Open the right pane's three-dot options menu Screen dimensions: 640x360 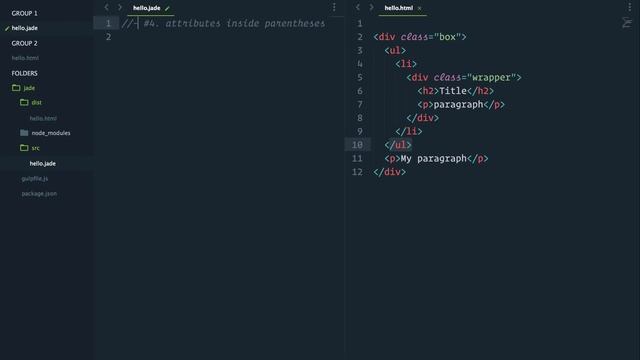point(629,7)
